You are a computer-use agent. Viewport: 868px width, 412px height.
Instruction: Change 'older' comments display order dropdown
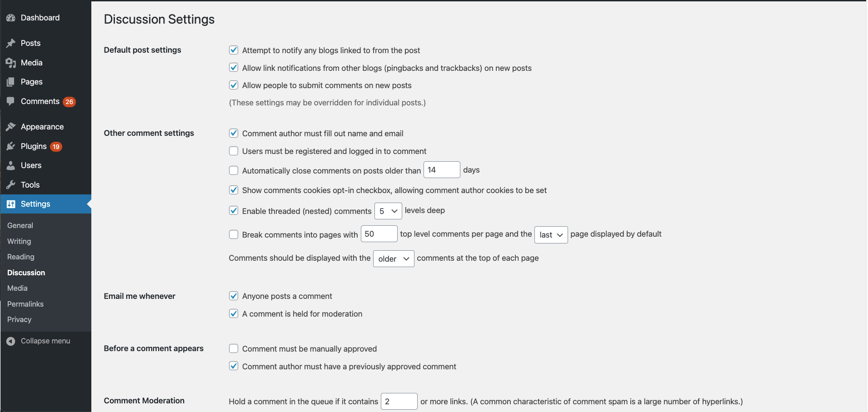[394, 258]
